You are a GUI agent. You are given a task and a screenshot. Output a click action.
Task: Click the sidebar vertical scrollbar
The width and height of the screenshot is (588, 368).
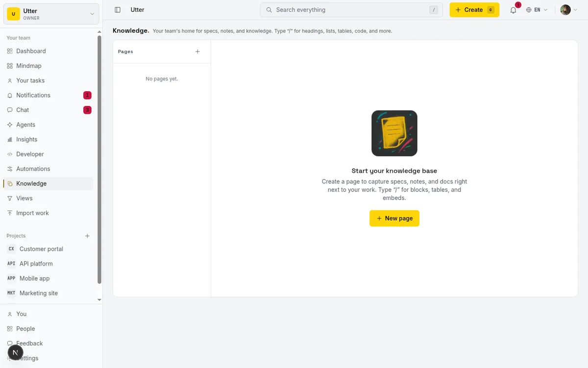tap(99, 159)
